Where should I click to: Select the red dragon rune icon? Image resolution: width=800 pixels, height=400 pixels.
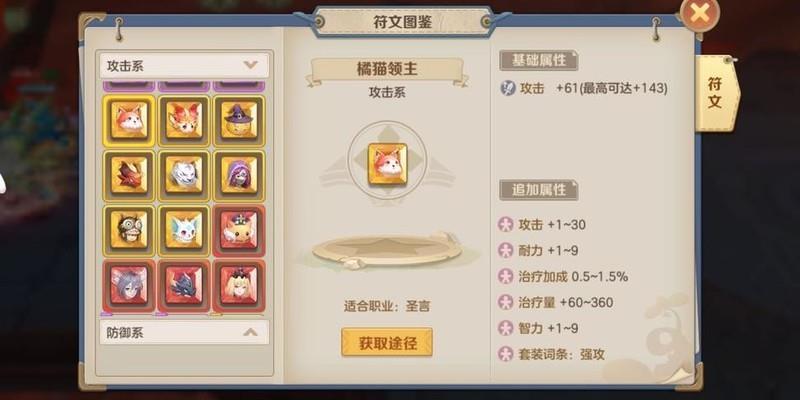[129, 175]
